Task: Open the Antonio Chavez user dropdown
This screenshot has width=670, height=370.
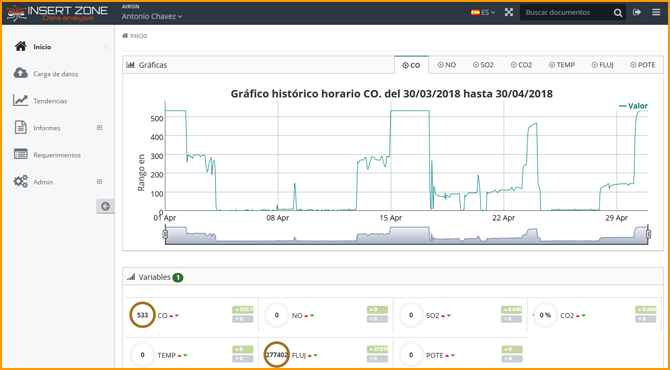Action: click(x=152, y=16)
